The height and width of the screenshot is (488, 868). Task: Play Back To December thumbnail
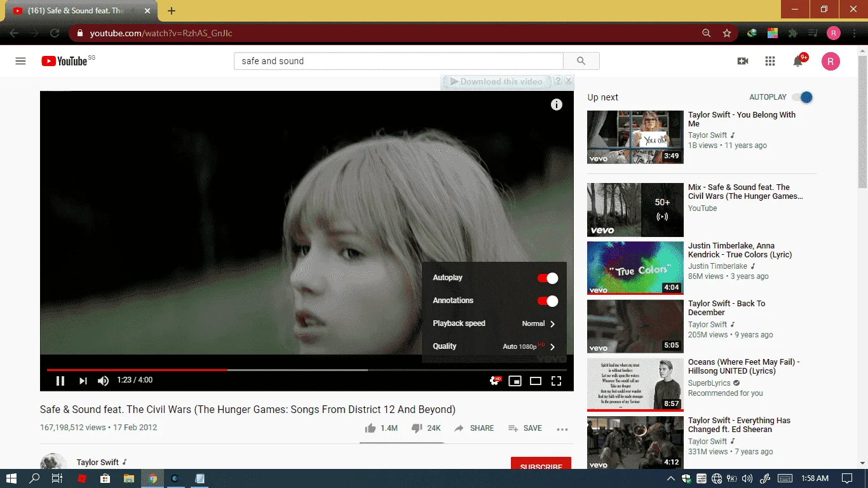click(635, 327)
